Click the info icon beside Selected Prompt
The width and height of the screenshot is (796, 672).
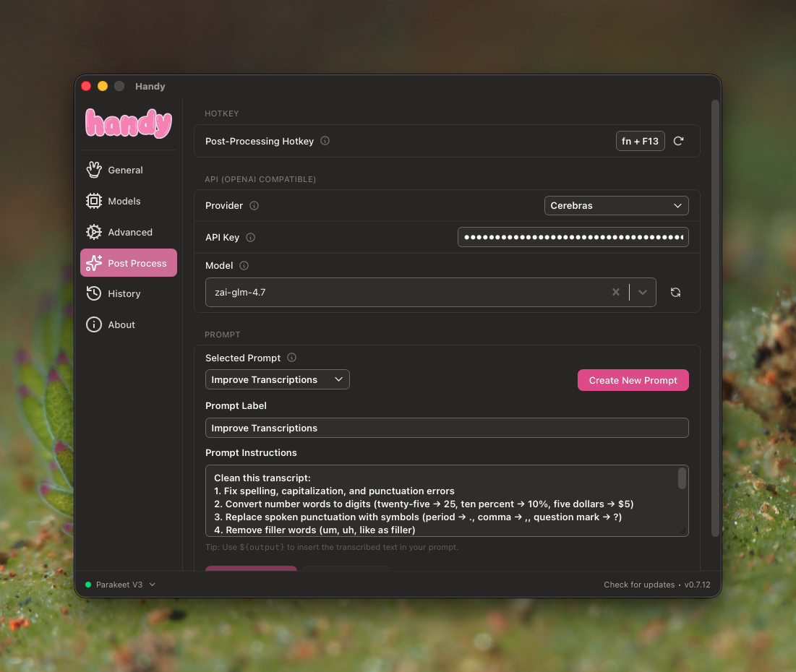[x=291, y=358]
